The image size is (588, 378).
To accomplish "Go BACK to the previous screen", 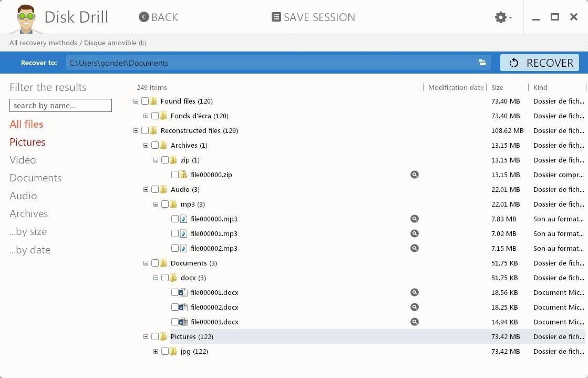I will (x=158, y=17).
